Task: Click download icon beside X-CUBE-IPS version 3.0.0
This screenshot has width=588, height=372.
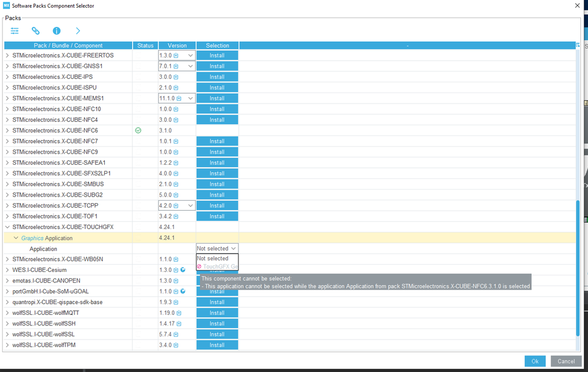Action: (176, 77)
